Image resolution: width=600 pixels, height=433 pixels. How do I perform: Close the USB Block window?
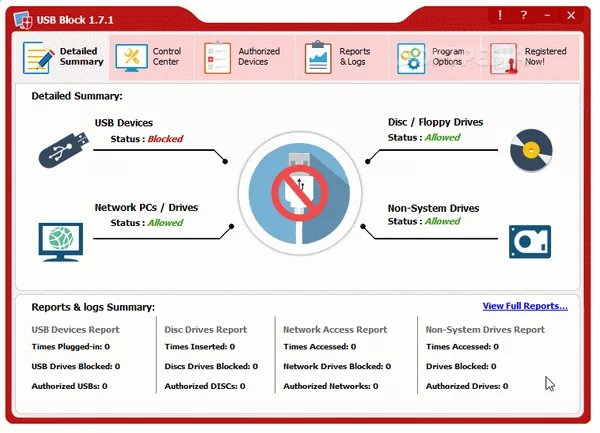pyautogui.click(x=571, y=15)
